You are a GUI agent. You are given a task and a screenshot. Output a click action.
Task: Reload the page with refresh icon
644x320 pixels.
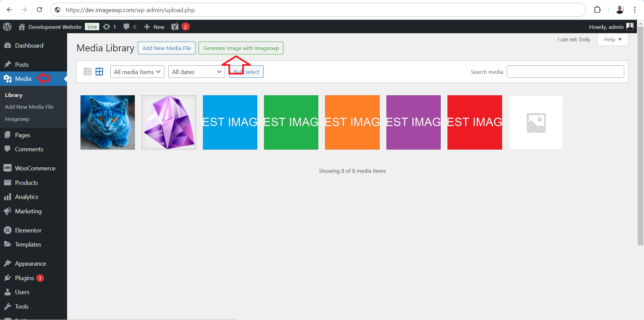pyautogui.click(x=39, y=10)
